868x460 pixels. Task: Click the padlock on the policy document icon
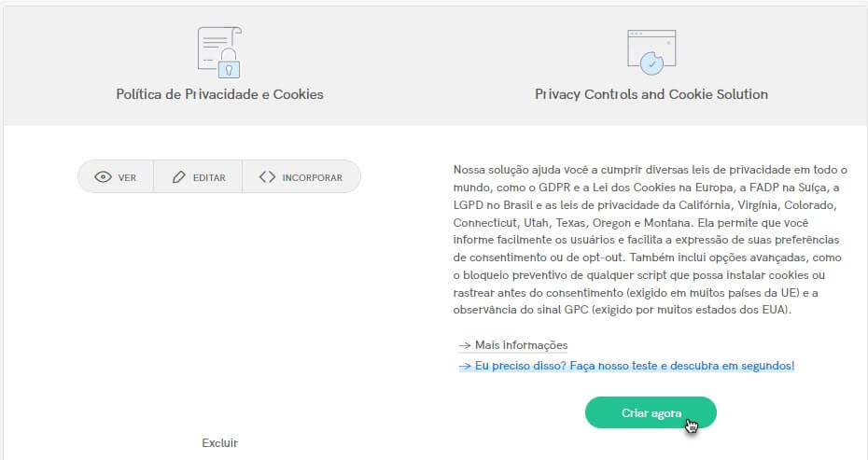click(x=229, y=63)
